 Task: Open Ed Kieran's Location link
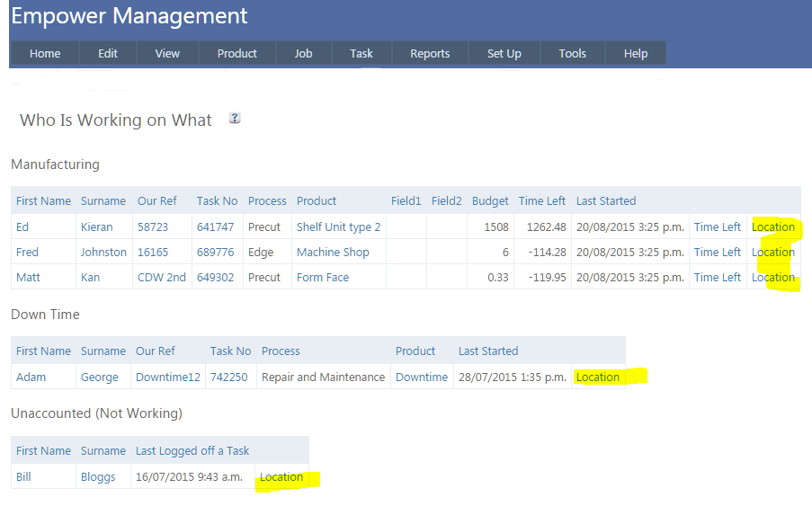(773, 226)
